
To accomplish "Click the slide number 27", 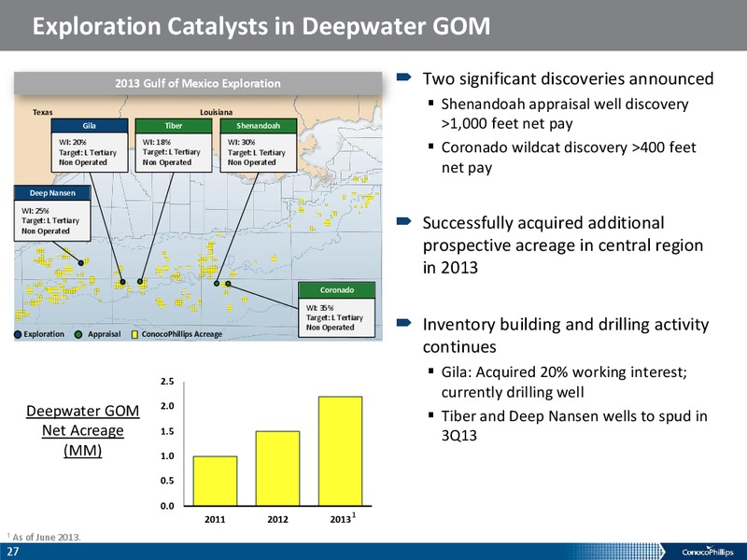I will pos(13,552).
